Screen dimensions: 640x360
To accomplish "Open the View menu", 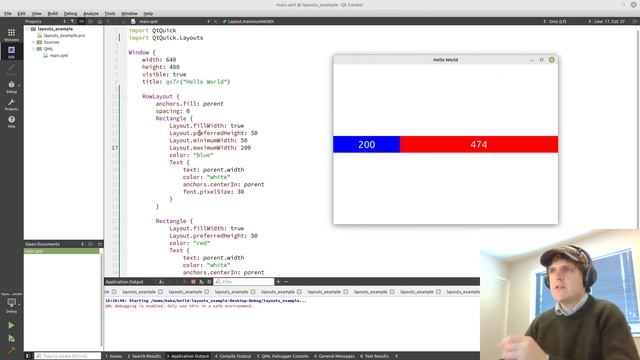I will coord(36,13).
